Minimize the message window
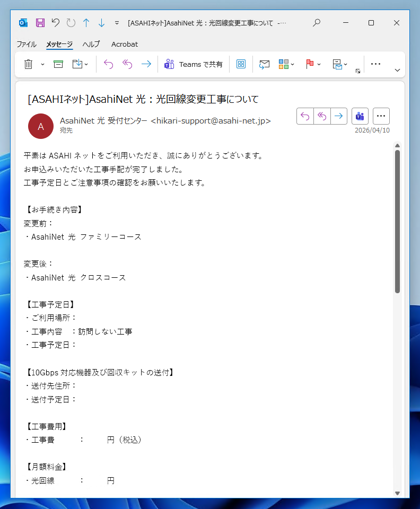 click(x=346, y=23)
